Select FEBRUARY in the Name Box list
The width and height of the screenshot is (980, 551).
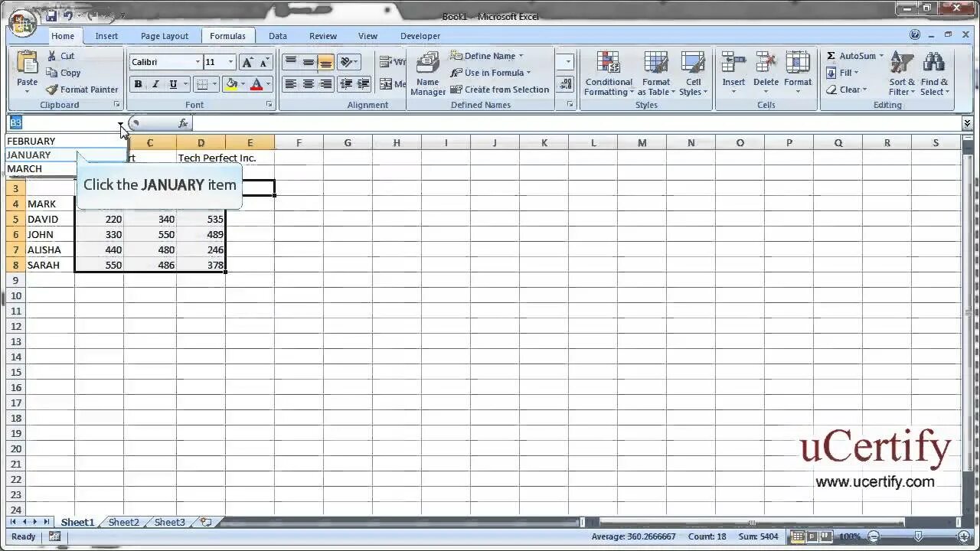(66, 141)
